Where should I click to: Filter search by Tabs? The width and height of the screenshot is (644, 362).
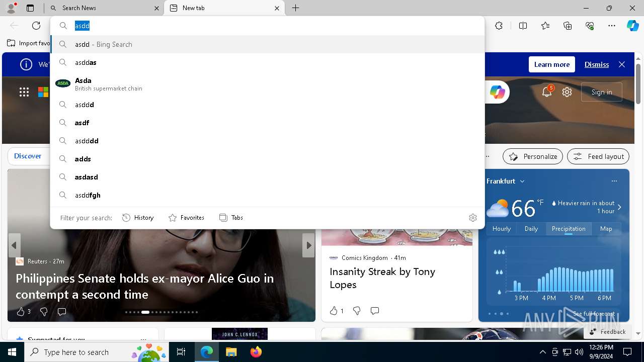[x=231, y=218]
